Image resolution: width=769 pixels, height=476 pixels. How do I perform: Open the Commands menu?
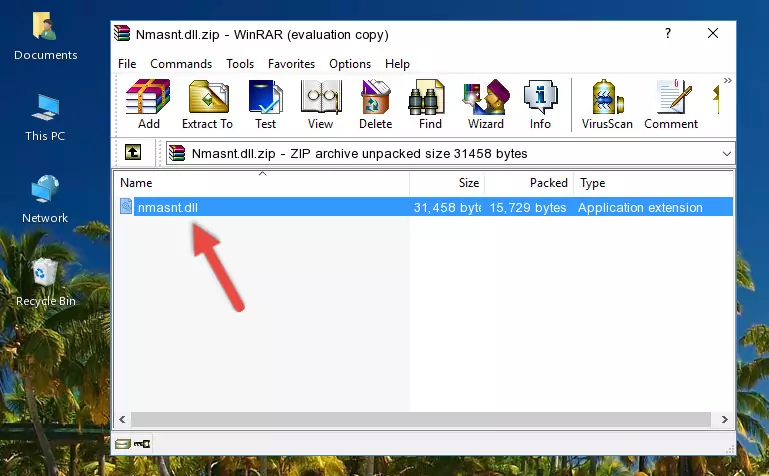click(181, 64)
